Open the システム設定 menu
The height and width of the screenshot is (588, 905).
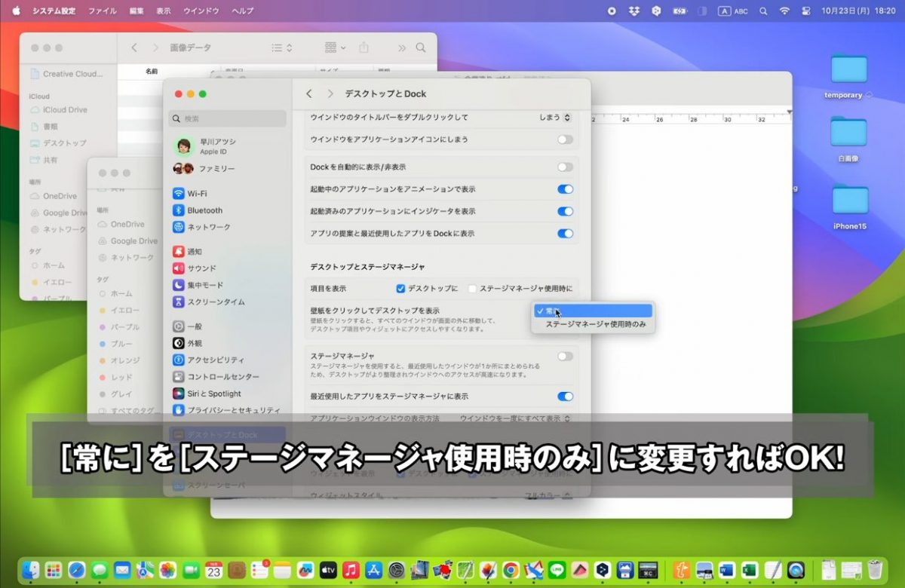(54, 11)
